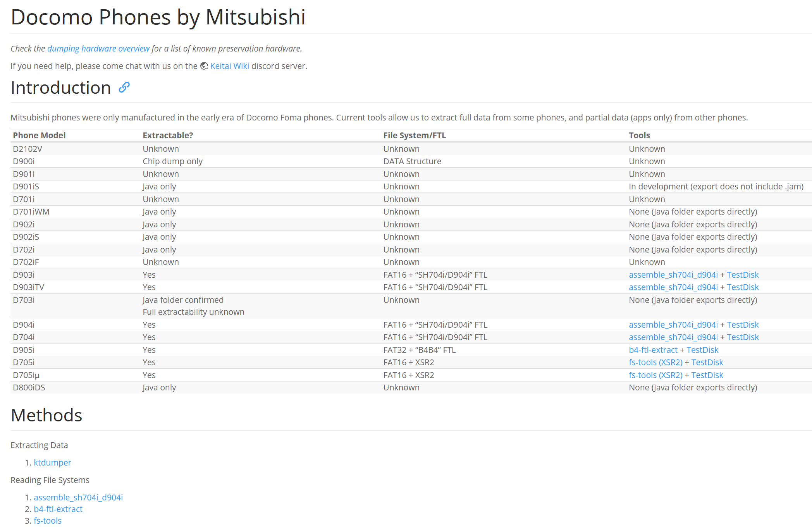Open assemble_sh704i_d904i in Reading File Systems list
This screenshot has width=812, height=531.
[x=78, y=498]
